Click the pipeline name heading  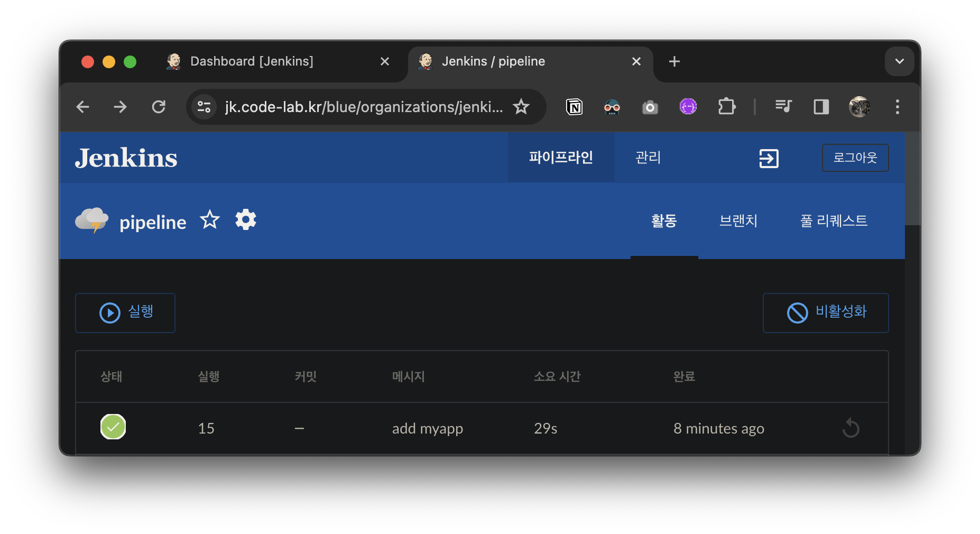pos(153,223)
